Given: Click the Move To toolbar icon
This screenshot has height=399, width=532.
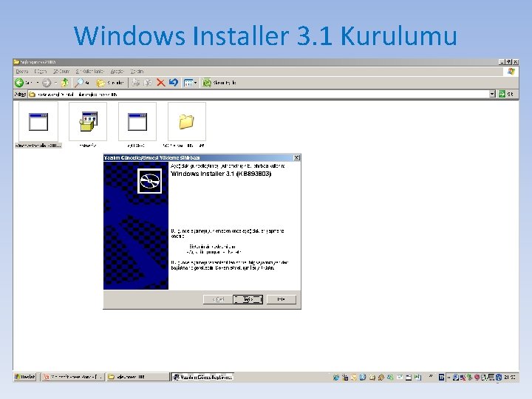Looking at the screenshot, I should tap(136, 83).
